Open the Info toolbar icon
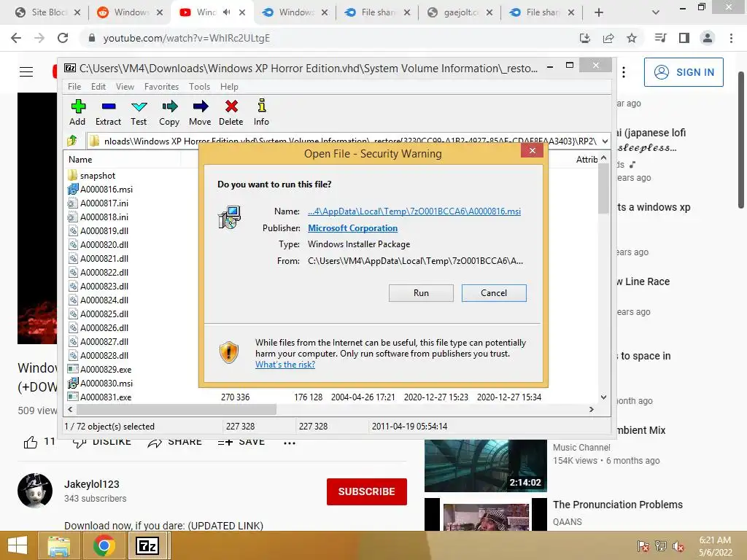The height and width of the screenshot is (560, 747). [261, 112]
